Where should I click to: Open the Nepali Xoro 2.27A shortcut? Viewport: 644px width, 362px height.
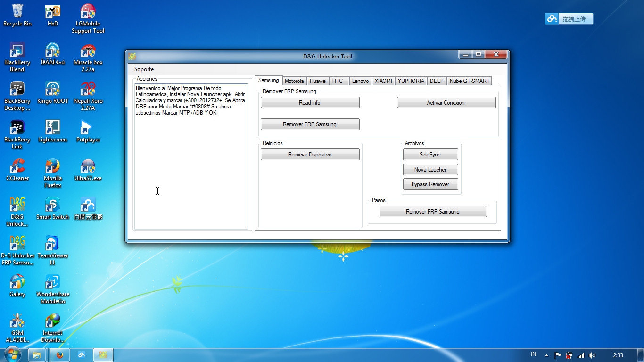pyautogui.click(x=88, y=96)
